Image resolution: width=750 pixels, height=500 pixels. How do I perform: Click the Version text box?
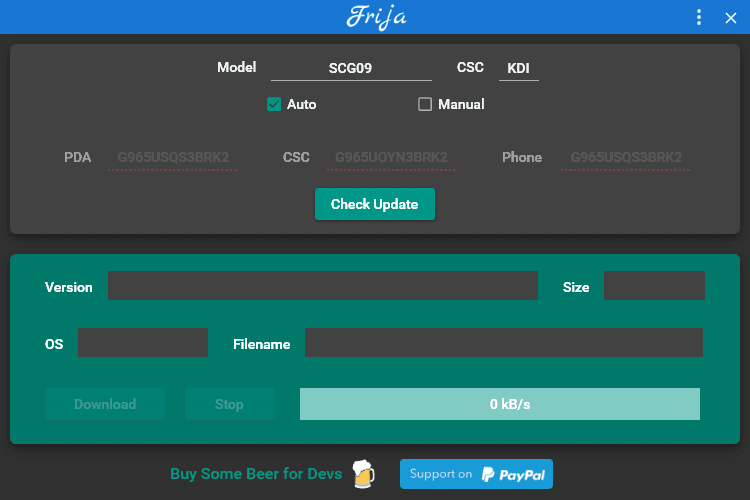click(x=322, y=286)
